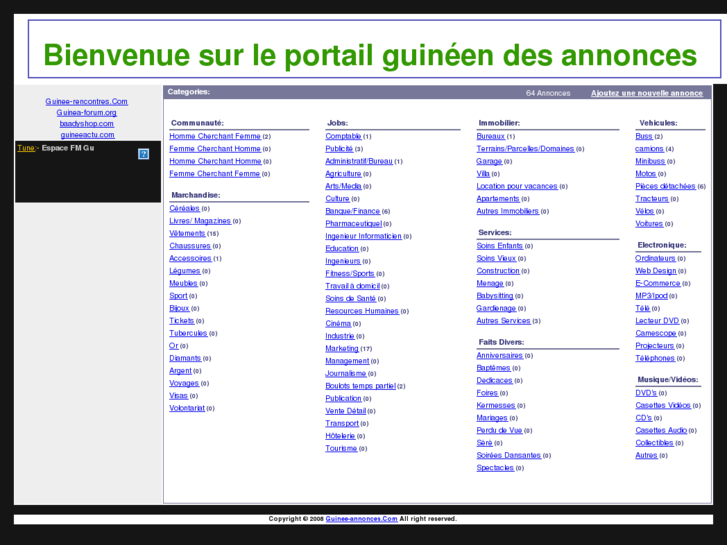Select the Téléphones category
Image resolution: width=727 pixels, height=545 pixels.
[x=655, y=358]
